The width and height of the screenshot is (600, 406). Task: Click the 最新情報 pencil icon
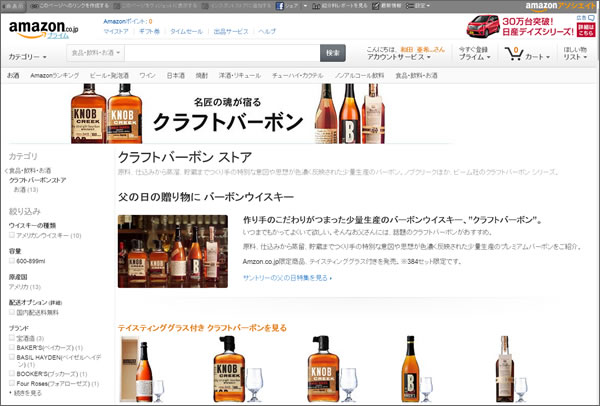(x=375, y=6)
